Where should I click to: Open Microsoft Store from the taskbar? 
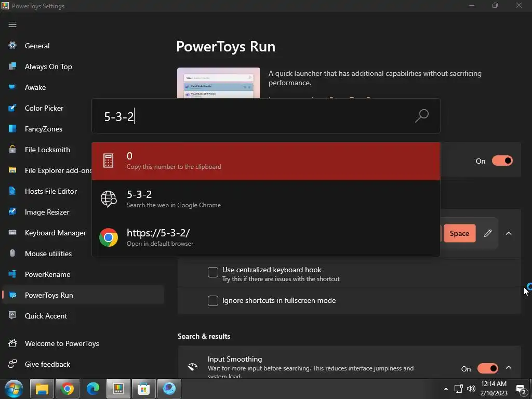tap(143, 389)
